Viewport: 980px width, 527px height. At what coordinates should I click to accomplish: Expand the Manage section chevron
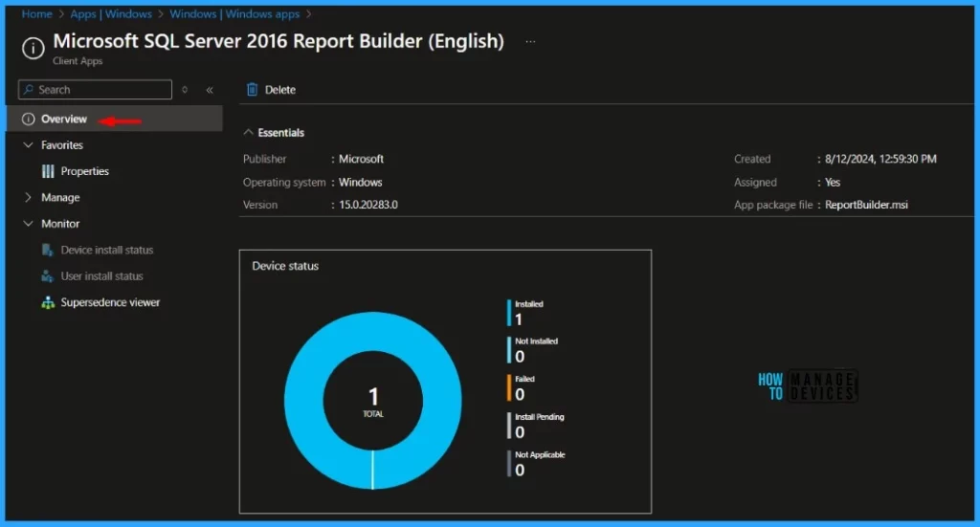[x=28, y=197]
